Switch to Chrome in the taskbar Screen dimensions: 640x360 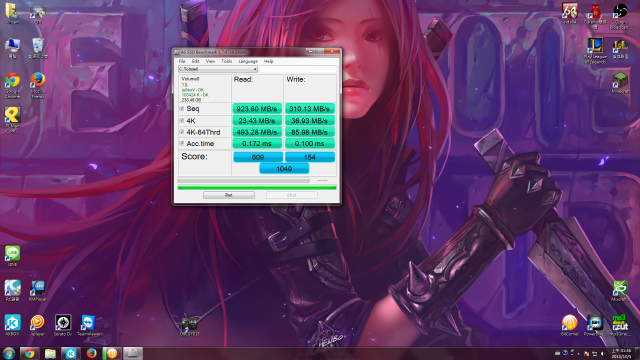coord(29,353)
